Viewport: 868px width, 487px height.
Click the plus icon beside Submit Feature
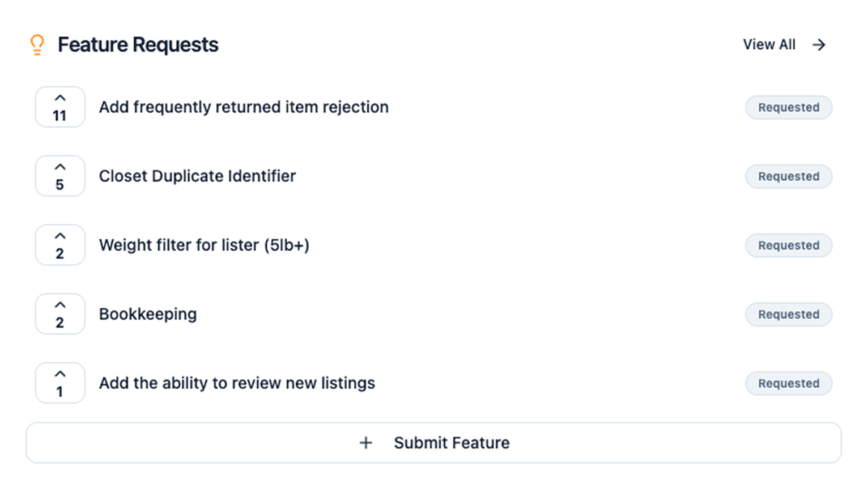tap(366, 443)
